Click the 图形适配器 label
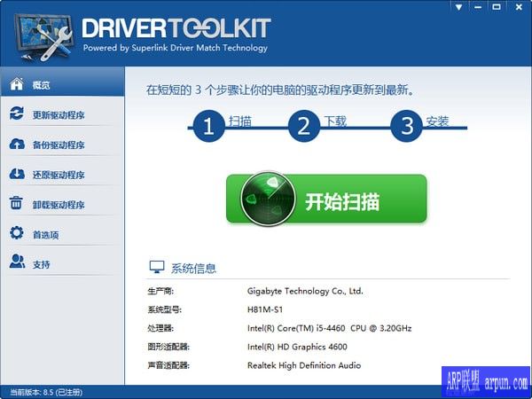 tap(168, 347)
